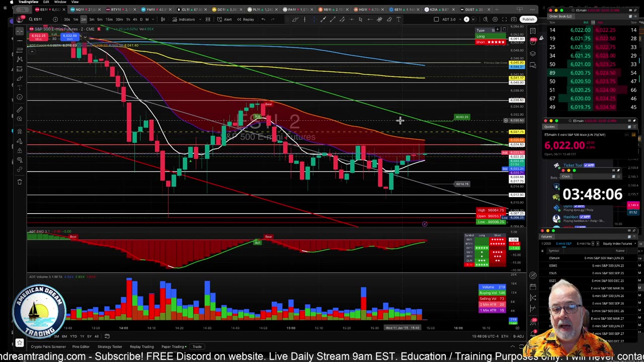Viewport: 644px width, 362px height.
Task: Open the candlestick chart style selector
Action: [x=163, y=19]
